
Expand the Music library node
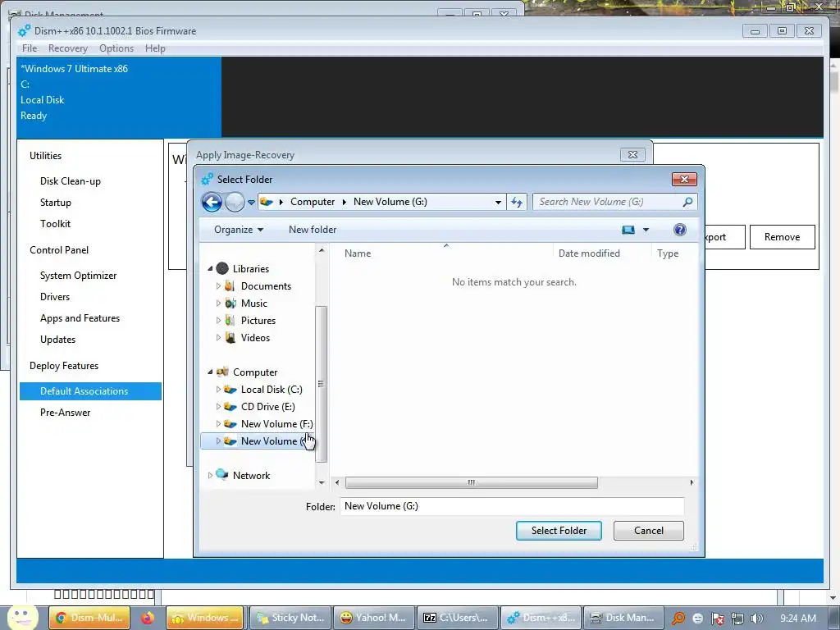point(218,304)
